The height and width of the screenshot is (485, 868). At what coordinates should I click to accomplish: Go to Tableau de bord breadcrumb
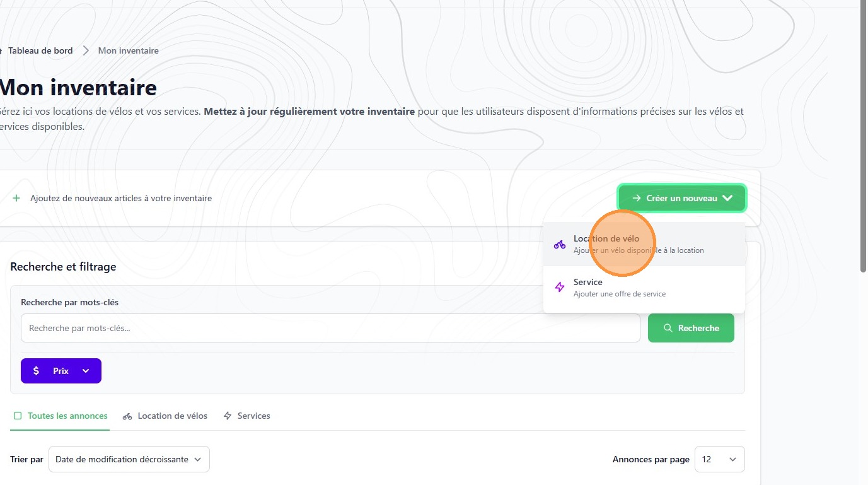(40, 50)
